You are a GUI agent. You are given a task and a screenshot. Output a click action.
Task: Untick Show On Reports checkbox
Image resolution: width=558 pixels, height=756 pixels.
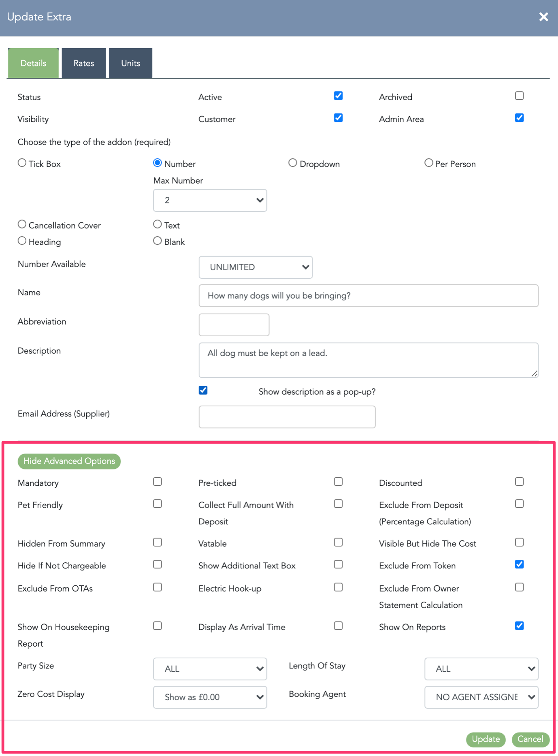(519, 626)
